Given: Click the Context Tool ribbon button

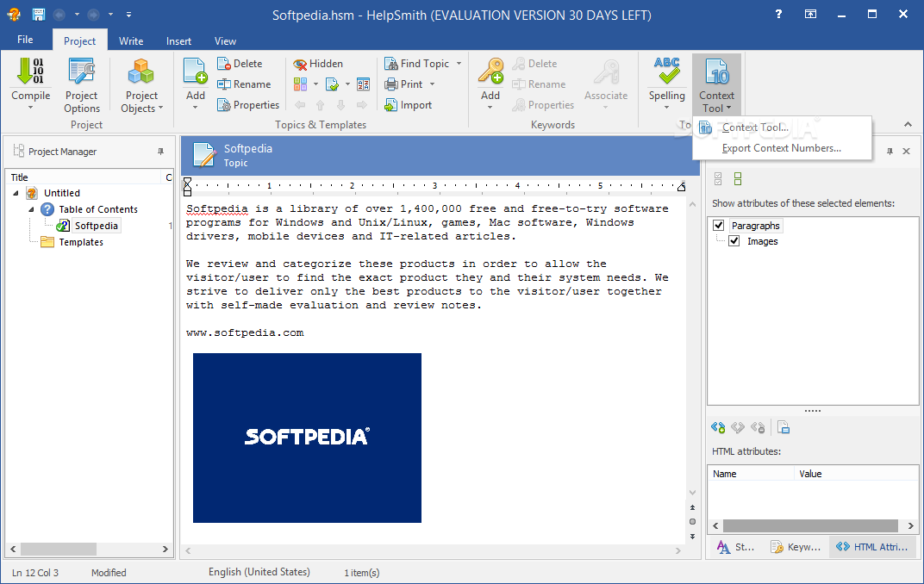Looking at the screenshot, I should pyautogui.click(x=716, y=85).
